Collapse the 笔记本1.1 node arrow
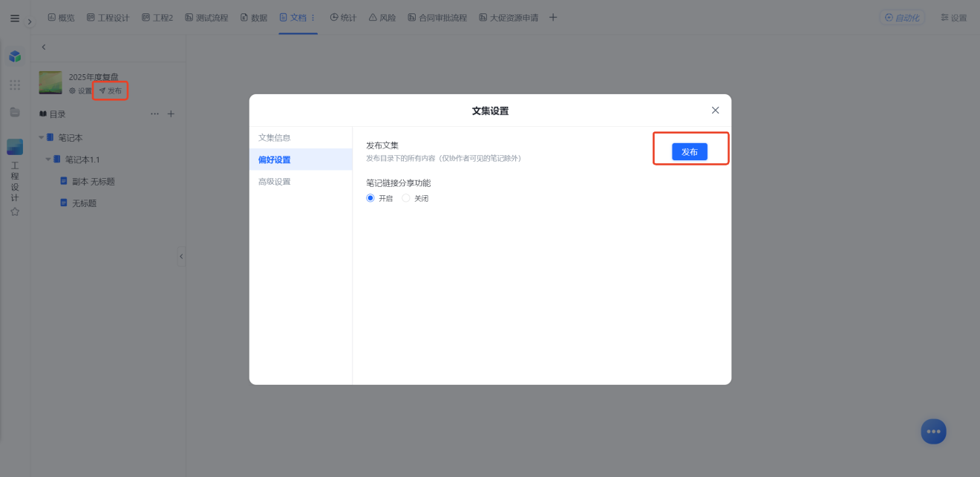The image size is (980, 477). click(x=48, y=159)
